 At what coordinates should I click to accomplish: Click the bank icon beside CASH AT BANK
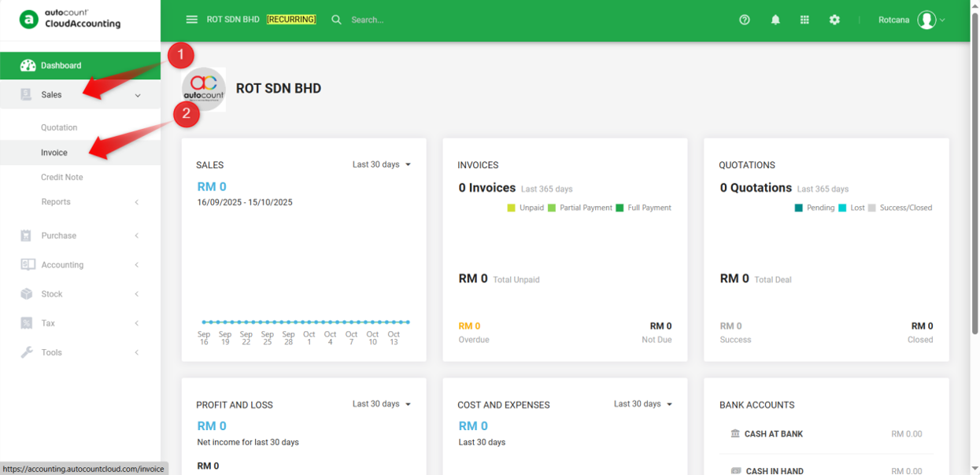[x=735, y=433]
